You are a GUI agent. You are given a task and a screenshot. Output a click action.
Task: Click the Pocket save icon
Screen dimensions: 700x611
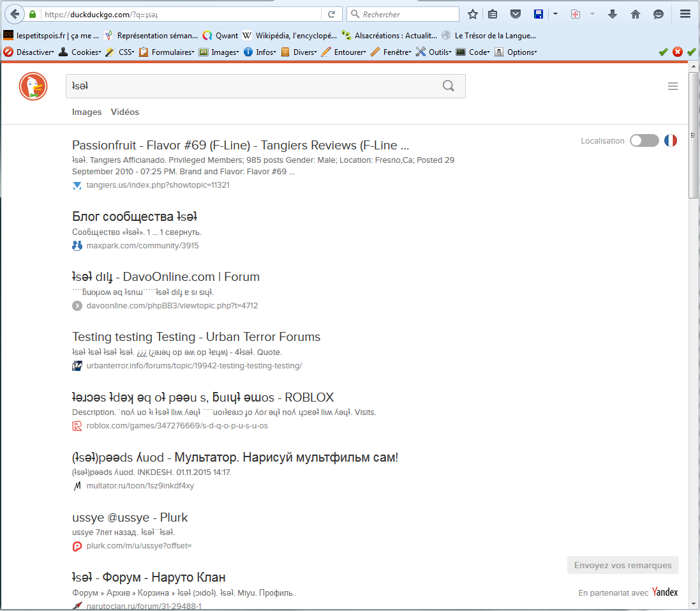click(516, 14)
